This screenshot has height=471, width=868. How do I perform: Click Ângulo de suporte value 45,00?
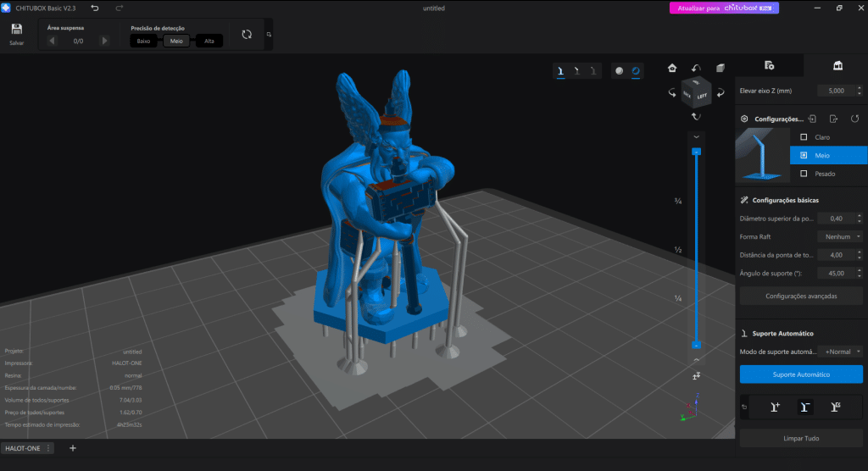coord(837,274)
